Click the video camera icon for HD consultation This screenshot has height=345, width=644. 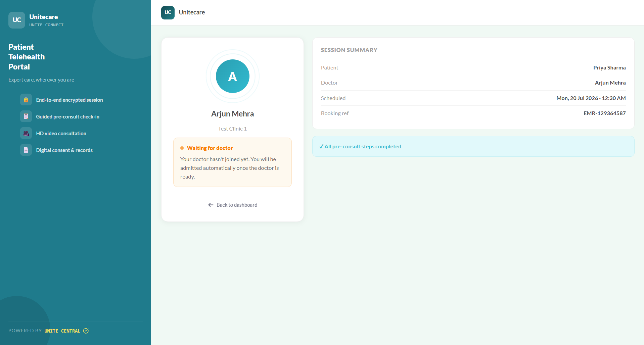point(26,133)
